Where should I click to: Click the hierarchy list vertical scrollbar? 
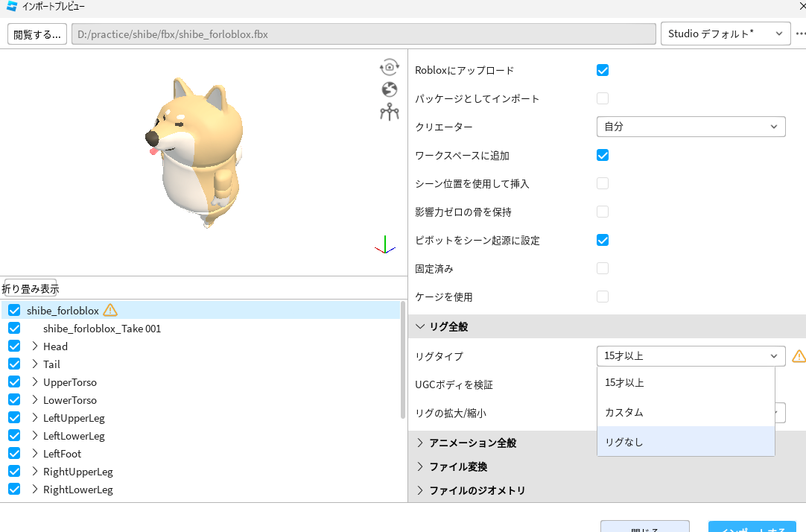pos(404,360)
